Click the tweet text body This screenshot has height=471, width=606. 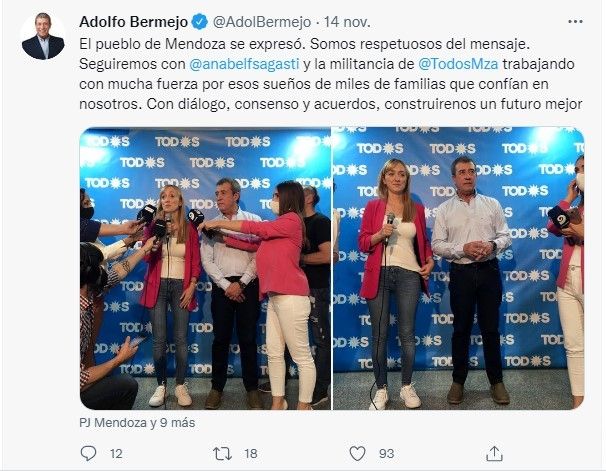330,74
